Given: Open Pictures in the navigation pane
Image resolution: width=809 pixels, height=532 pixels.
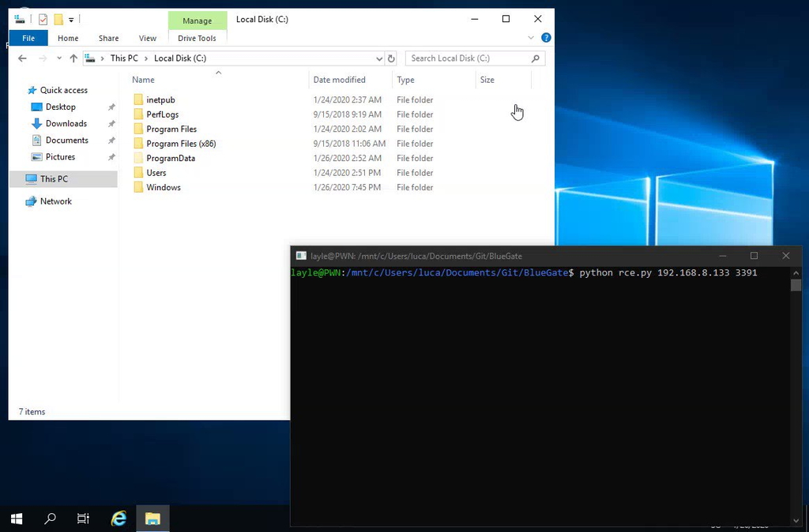Looking at the screenshot, I should coord(60,157).
